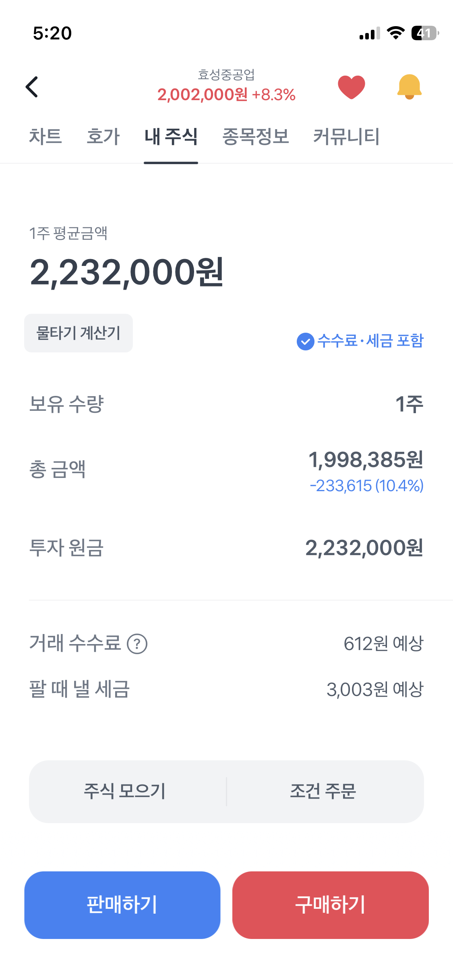Tap the cellular signal bars icon
Screen dimensions: 453x980
click(x=370, y=34)
